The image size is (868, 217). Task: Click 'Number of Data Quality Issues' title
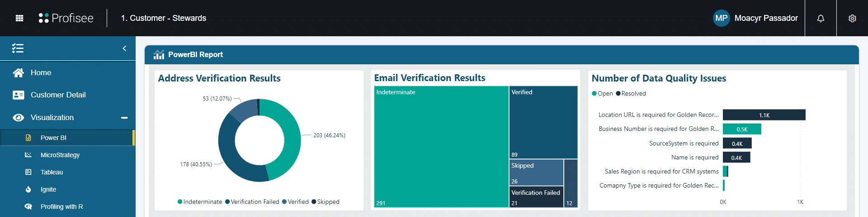click(659, 78)
